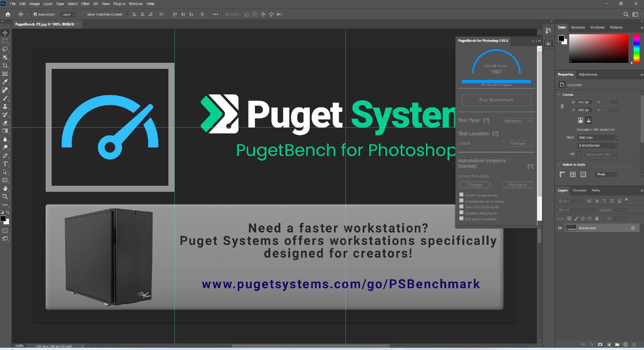Pick a color in the color field
644x350 pixels.
pos(598,48)
